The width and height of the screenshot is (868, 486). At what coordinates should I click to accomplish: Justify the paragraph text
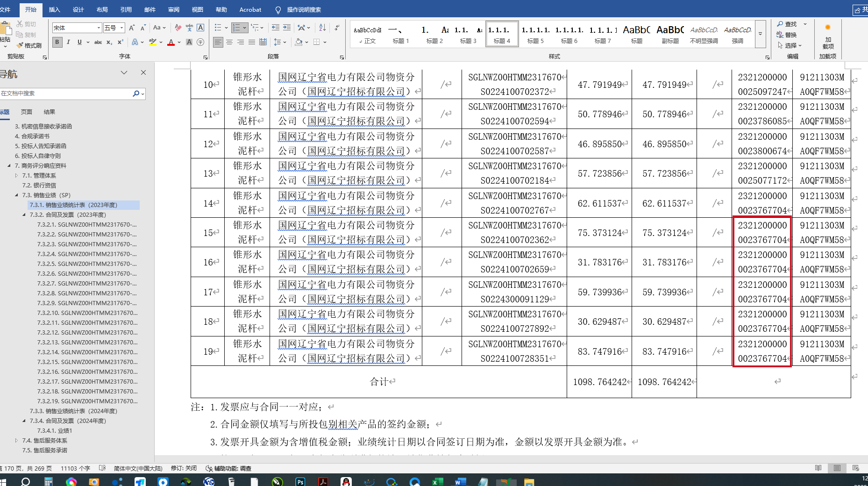tap(252, 42)
